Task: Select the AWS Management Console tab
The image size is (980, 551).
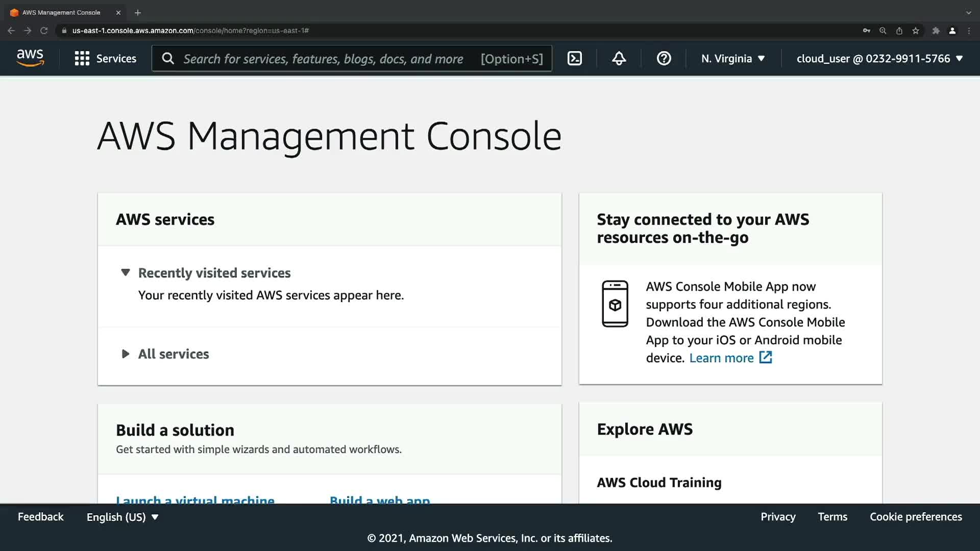Action: 61,13
